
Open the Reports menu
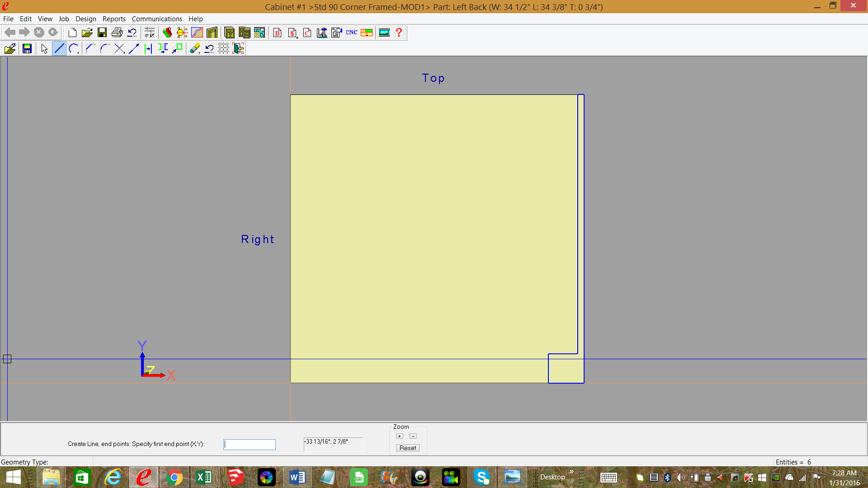[x=114, y=19]
